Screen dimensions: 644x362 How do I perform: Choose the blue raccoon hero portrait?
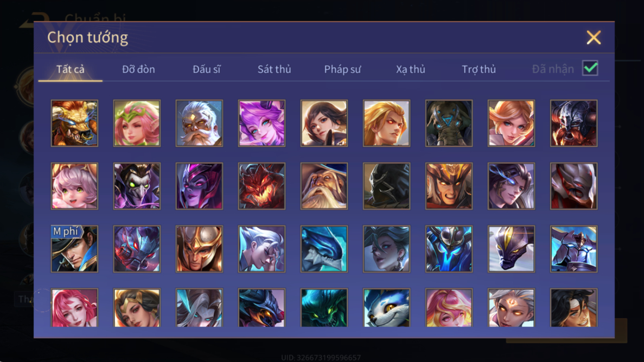(x=386, y=308)
